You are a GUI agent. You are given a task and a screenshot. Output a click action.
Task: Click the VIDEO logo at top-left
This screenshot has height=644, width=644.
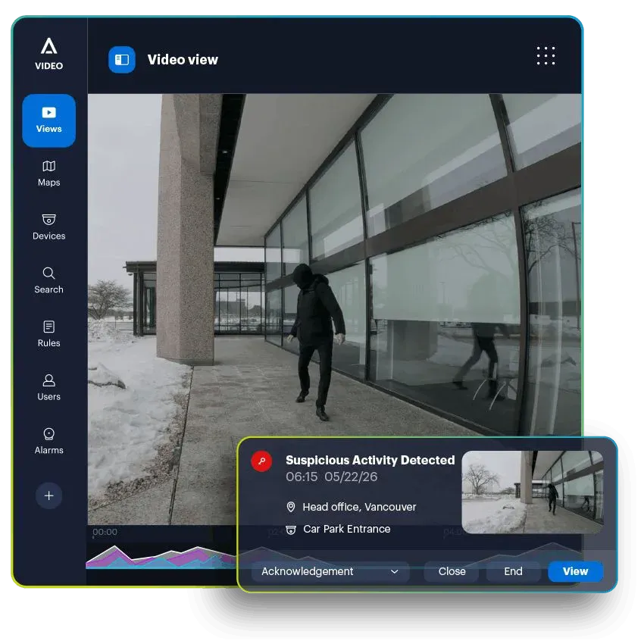click(x=49, y=54)
